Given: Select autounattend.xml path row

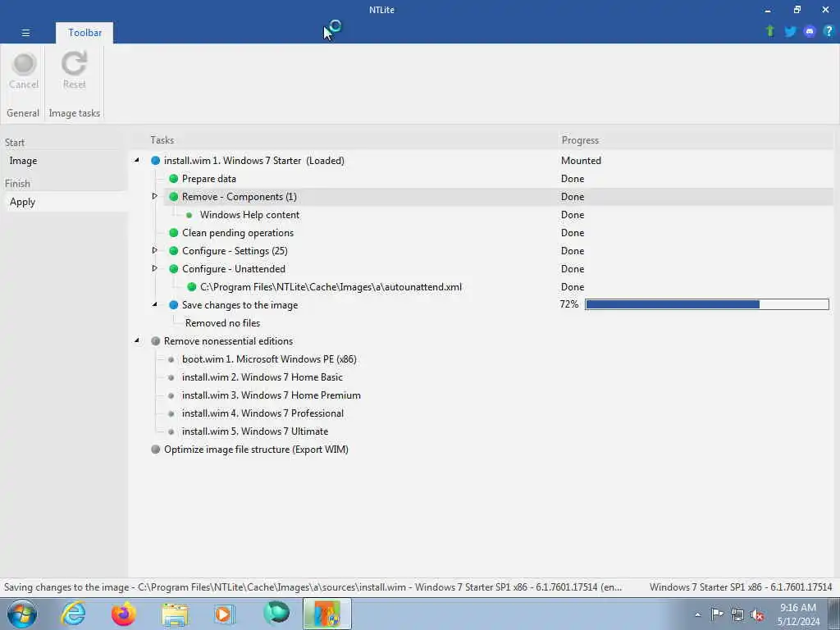Looking at the screenshot, I should [331, 287].
